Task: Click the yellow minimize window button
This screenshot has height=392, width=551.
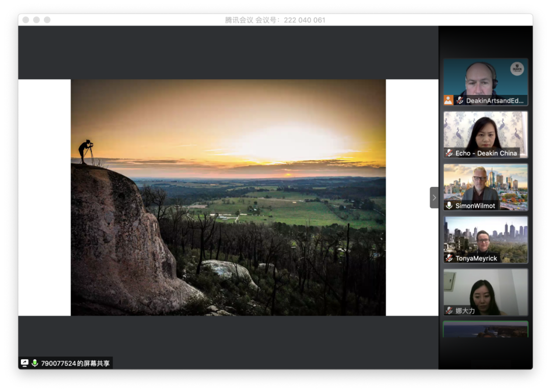Action: (37, 20)
